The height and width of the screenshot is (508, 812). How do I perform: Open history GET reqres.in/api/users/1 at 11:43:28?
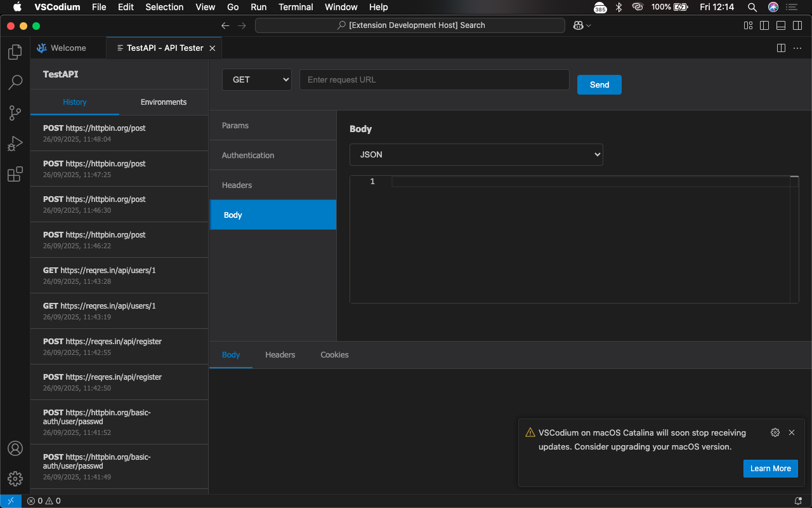[x=119, y=275]
